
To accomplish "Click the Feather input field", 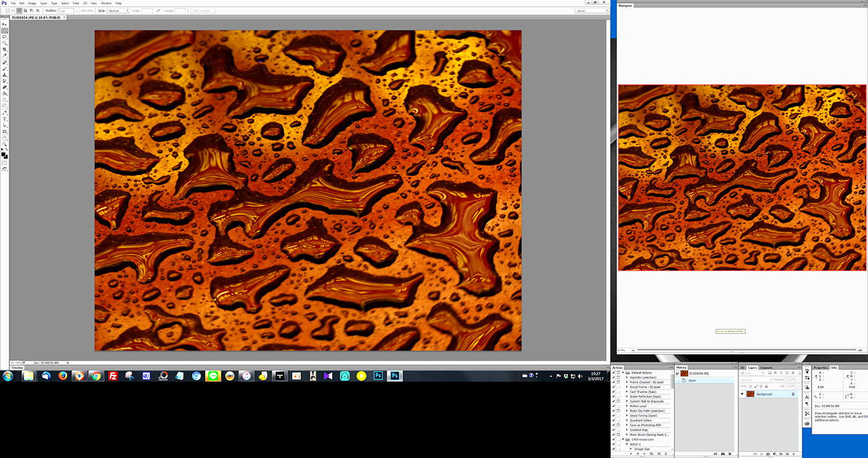I will (66, 11).
